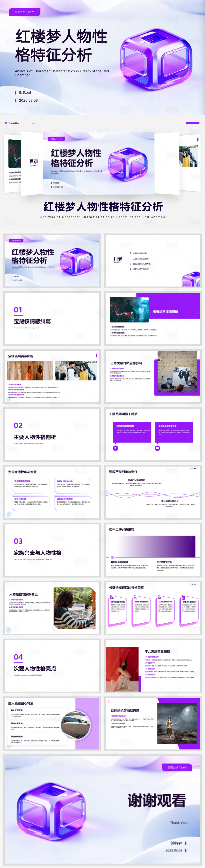
Task: Click 次要人物性格亮点 in the contents list
Action: pos(141,269)
